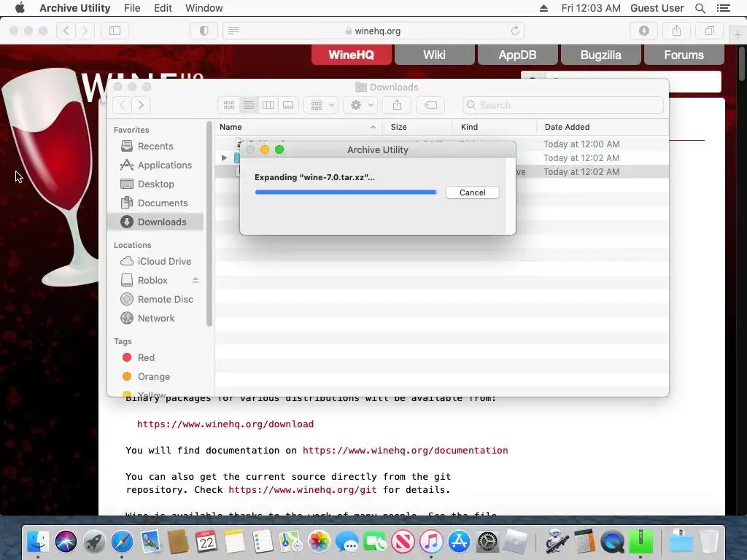Toggle Safari Reader view icon
Viewport: 747px width, 560px height.
tap(233, 31)
